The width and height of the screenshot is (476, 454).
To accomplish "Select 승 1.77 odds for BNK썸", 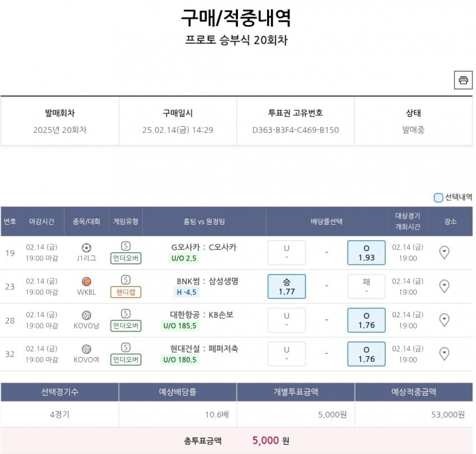I will pyautogui.click(x=287, y=286).
